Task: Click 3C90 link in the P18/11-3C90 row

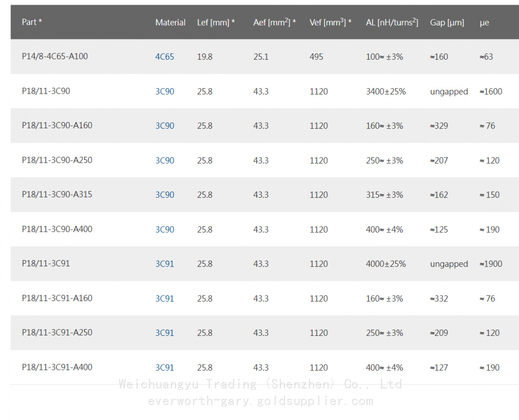Action: pyautogui.click(x=165, y=91)
